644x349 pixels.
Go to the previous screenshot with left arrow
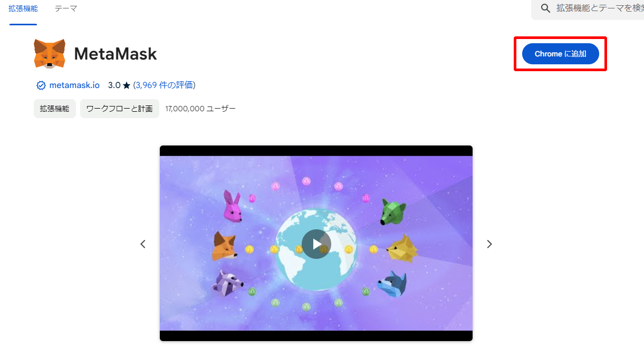(x=143, y=244)
